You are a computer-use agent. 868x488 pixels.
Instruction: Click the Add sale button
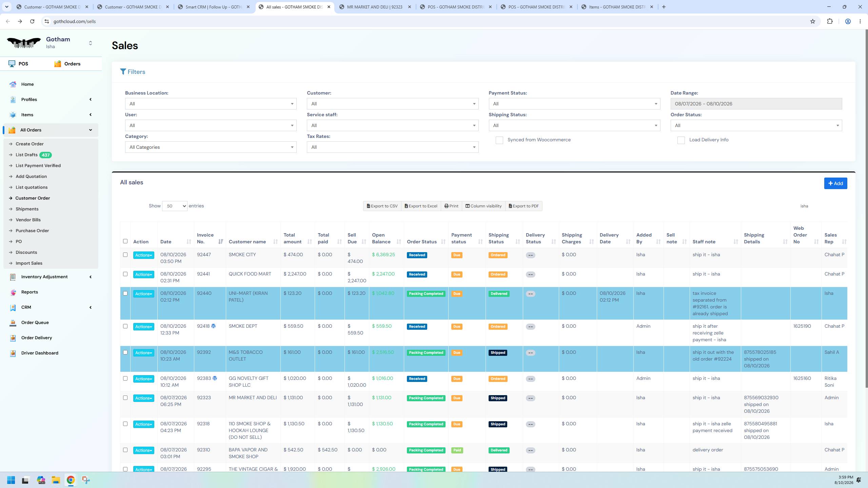pyautogui.click(x=835, y=183)
